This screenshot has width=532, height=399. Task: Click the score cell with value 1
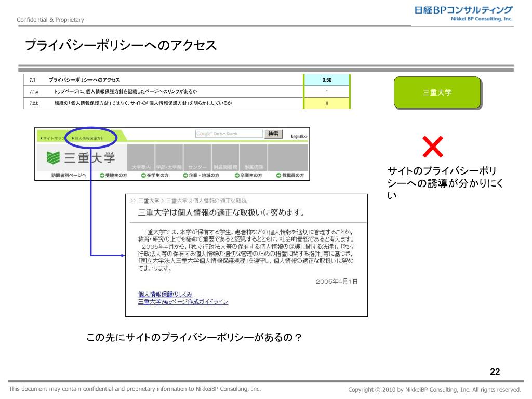327,91
